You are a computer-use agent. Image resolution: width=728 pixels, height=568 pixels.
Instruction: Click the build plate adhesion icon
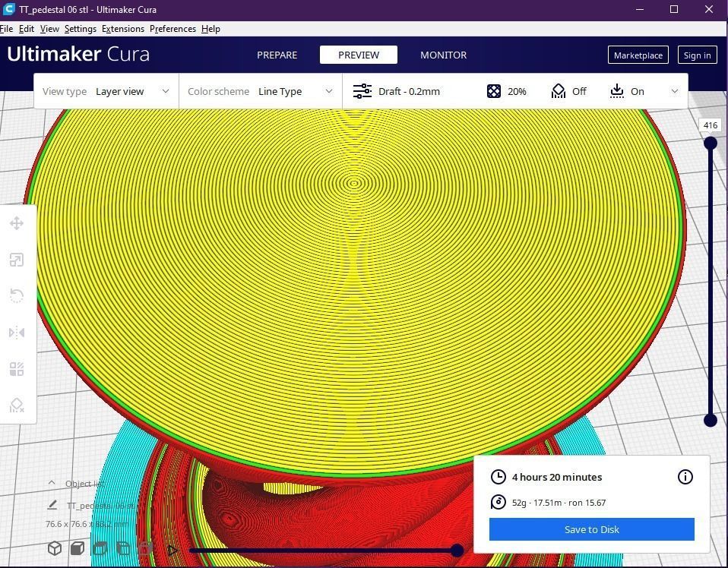coord(616,91)
